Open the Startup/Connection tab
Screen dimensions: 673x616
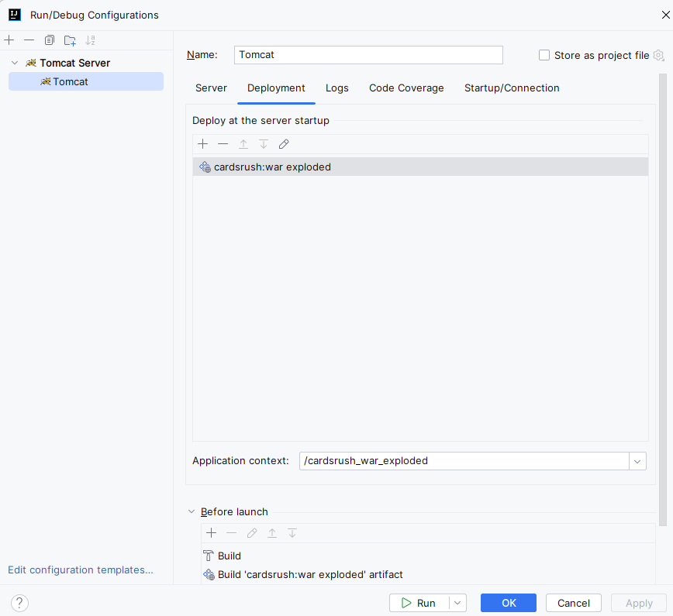[512, 88]
